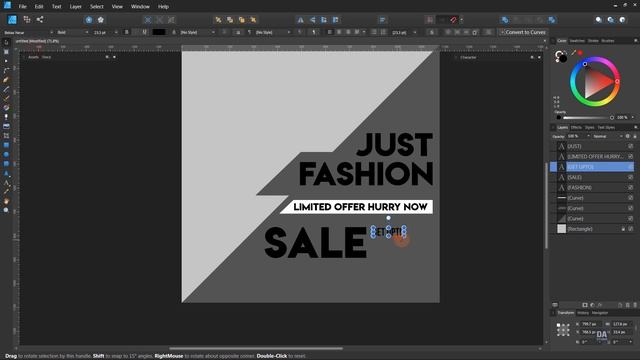Viewport: 640px width, 360px height.
Task: Select the Vector Crop tool
Action: point(6,136)
